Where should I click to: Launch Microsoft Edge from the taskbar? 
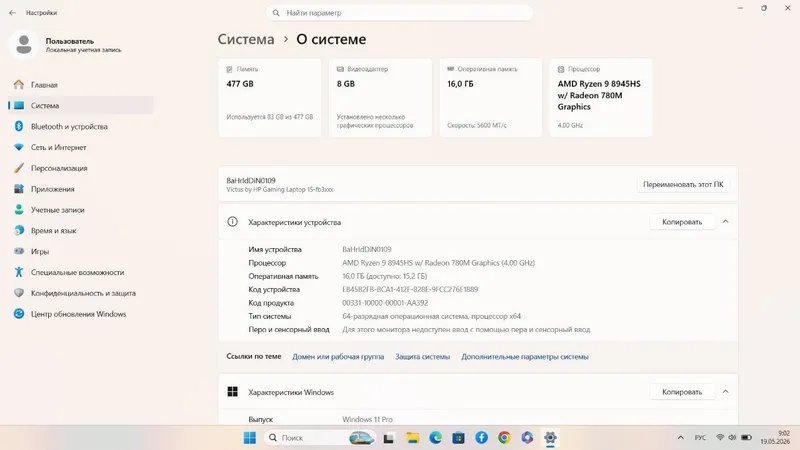(x=435, y=438)
